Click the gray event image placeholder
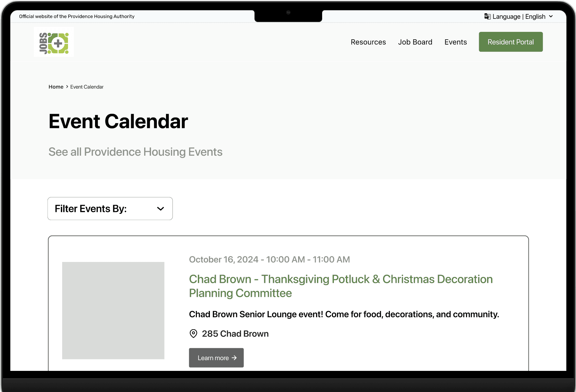Viewport: 576px width, 392px height. pyautogui.click(x=113, y=310)
